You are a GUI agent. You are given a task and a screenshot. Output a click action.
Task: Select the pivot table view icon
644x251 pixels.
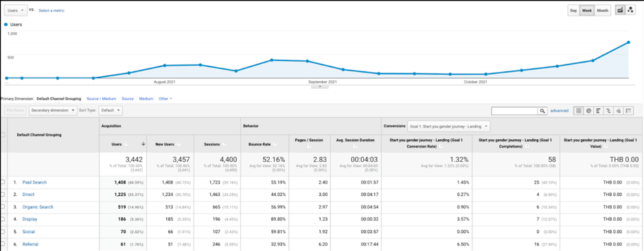(629, 110)
